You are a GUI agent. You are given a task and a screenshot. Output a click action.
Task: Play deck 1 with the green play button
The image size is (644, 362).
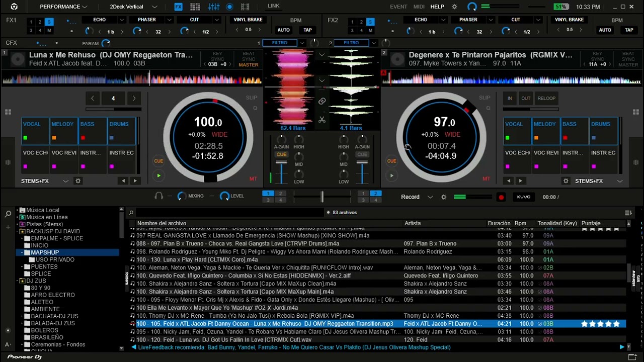(158, 175)
